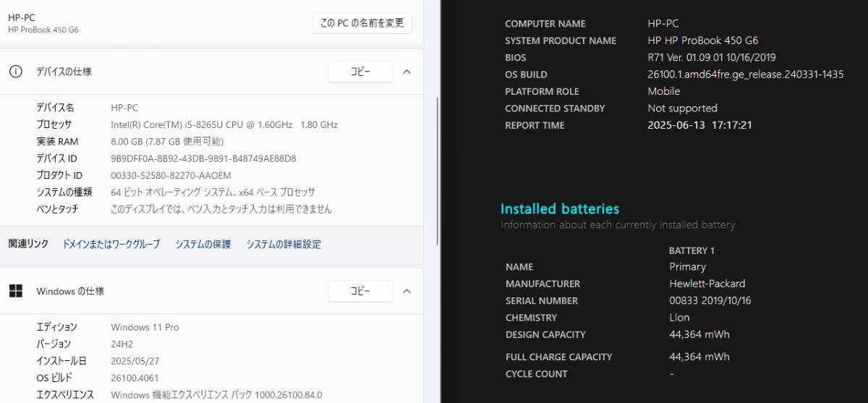Collapse the device specifications section

(x=407, y=72)
